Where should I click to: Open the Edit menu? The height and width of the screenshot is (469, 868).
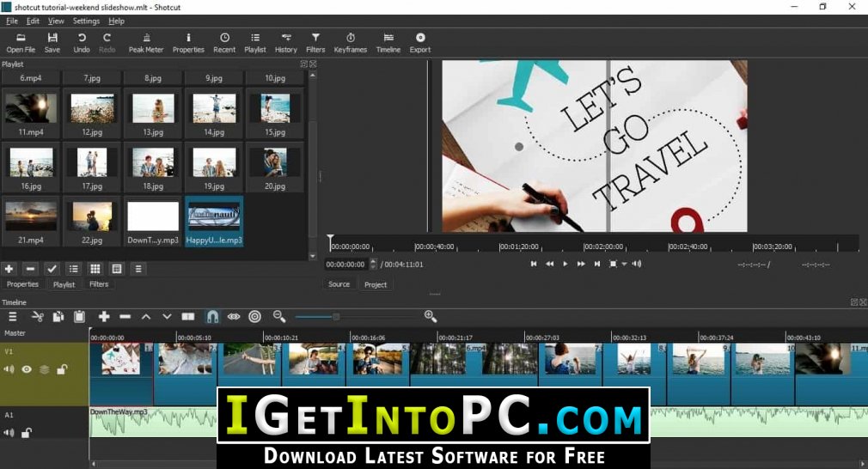[33, 21]
